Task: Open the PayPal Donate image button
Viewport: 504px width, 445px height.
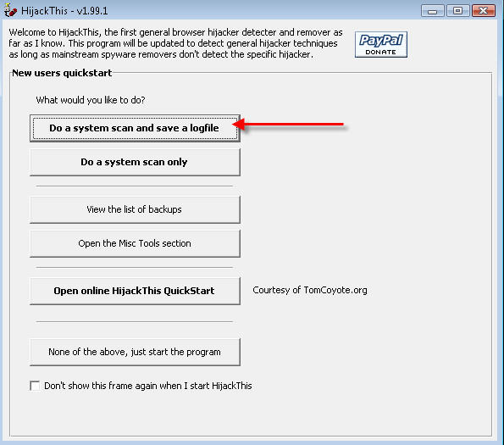Action: (x=381, y=45)
